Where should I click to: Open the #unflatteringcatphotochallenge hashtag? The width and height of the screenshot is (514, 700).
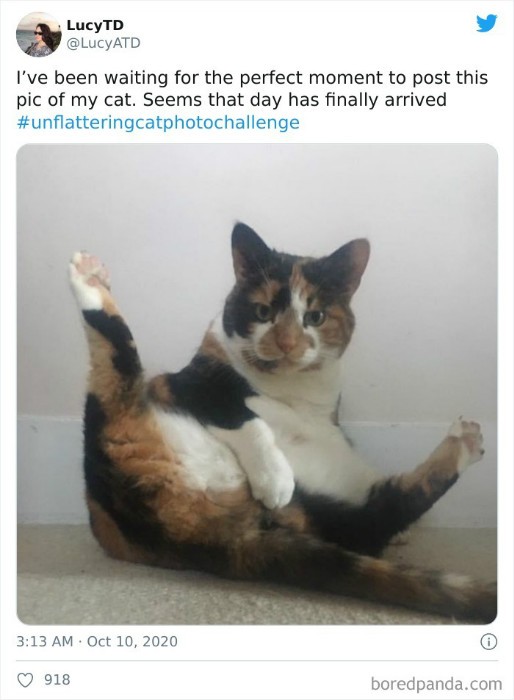pyautogui.click(x=158, y=122)
